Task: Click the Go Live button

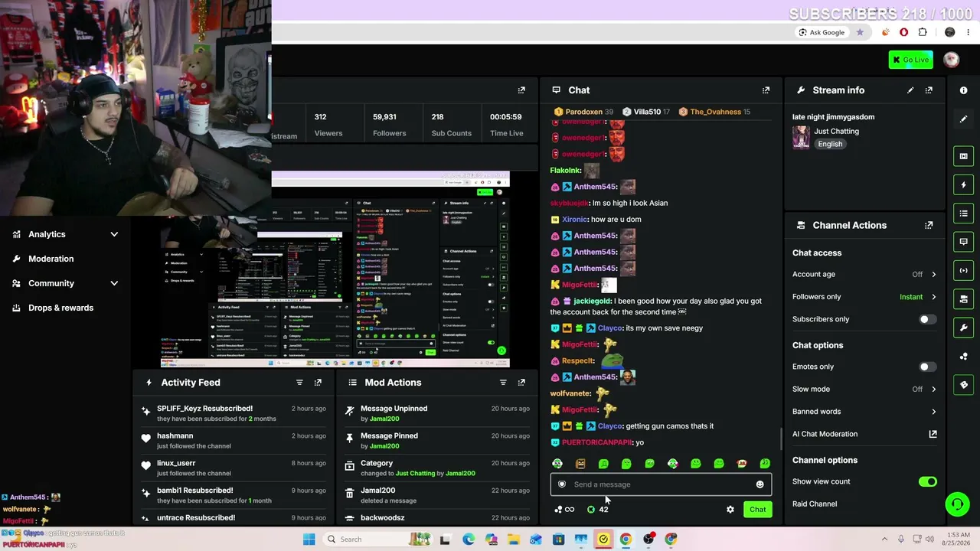Action: 910,60
